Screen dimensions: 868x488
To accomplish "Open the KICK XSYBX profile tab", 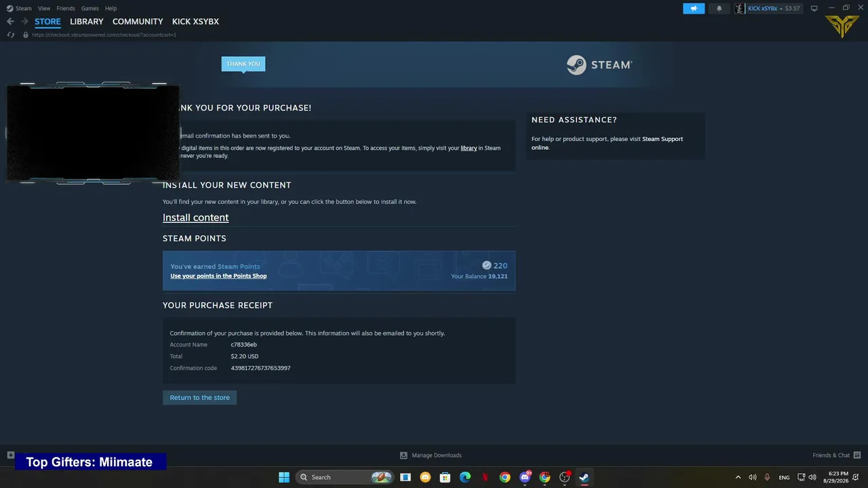I will (x=195, y=22).
